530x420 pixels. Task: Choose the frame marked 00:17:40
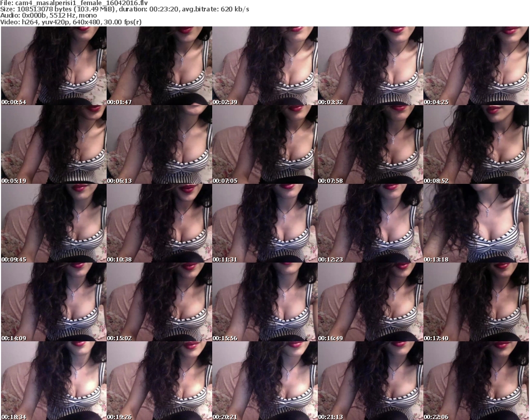click(x=476, y=301)
